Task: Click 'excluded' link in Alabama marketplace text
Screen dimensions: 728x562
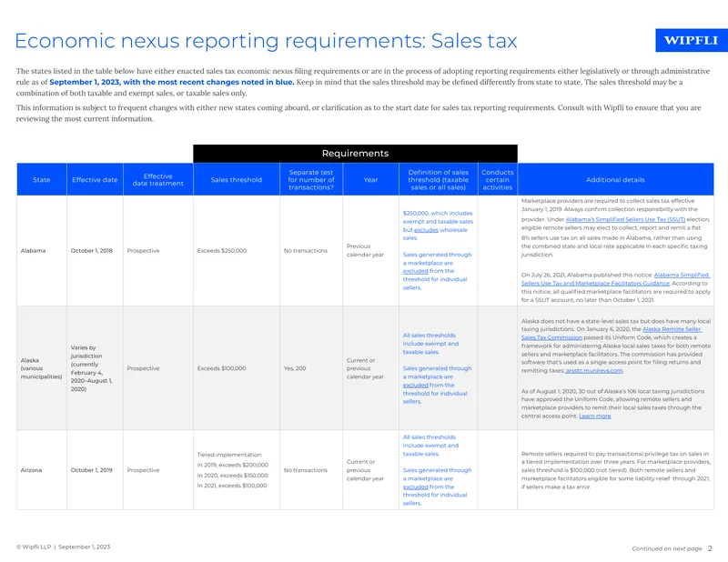Action: [x=415, y=271]
